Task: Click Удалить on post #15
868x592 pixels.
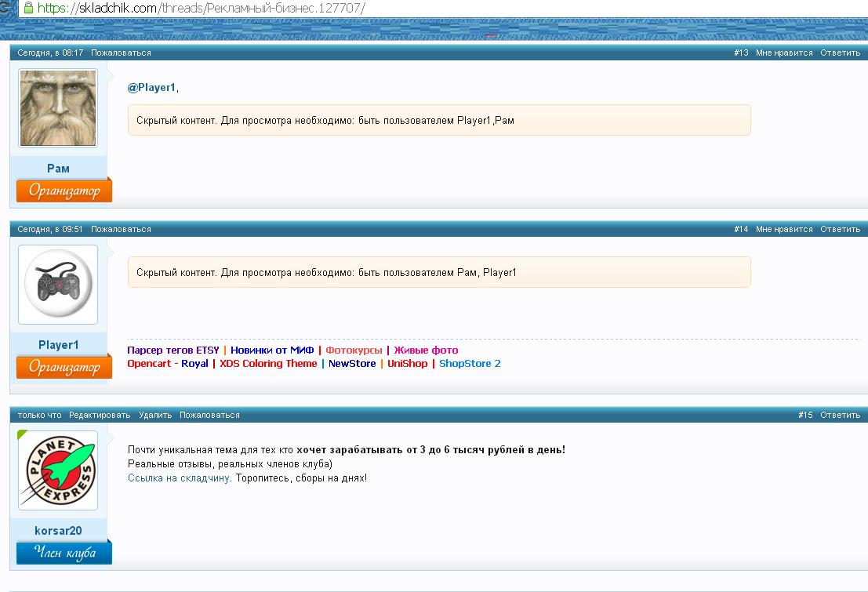Action: pos(155,415)
